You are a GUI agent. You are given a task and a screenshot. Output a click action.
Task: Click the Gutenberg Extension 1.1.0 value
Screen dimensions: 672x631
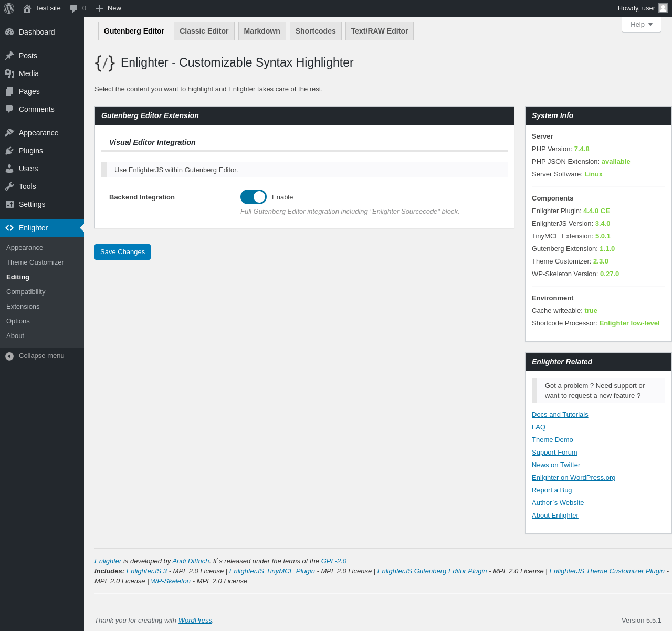pos(607,249)
